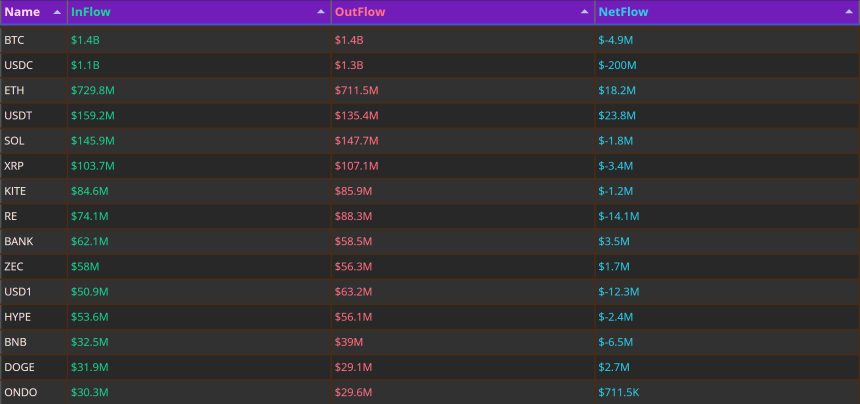
Task: Click ONDO inflow value $30.3M
Action: [x=90, y=393]
